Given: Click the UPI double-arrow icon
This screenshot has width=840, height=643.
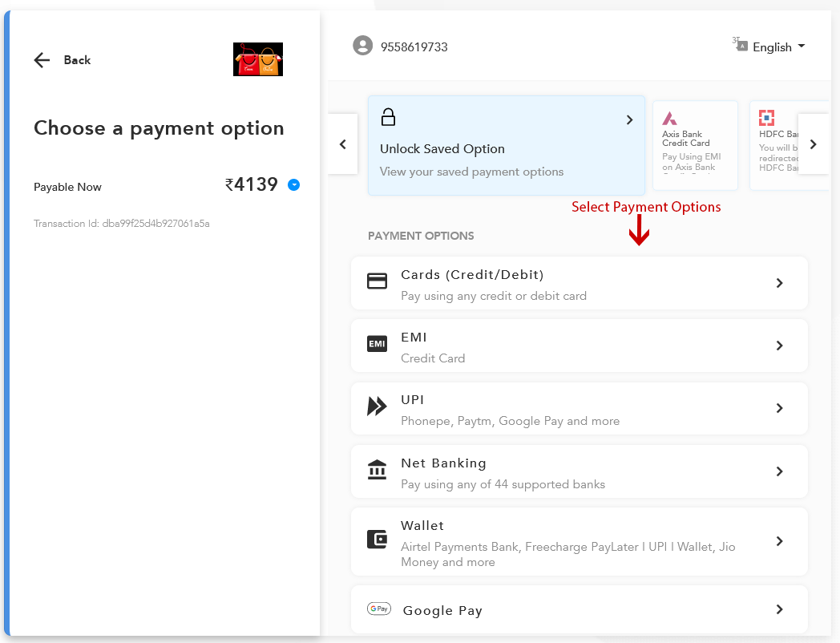Looking at the screenshot, I should point(377,406).
